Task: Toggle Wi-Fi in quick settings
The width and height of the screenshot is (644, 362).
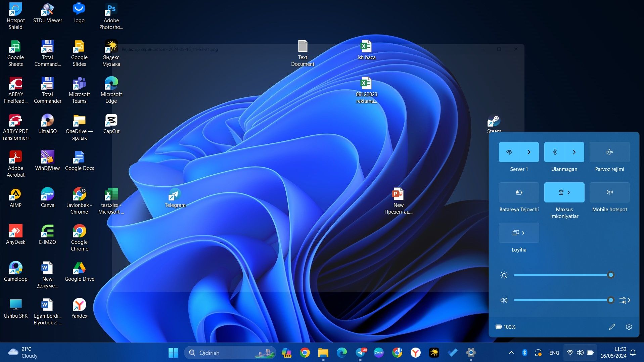Action: pyautogui.click(x=509, y=152)
